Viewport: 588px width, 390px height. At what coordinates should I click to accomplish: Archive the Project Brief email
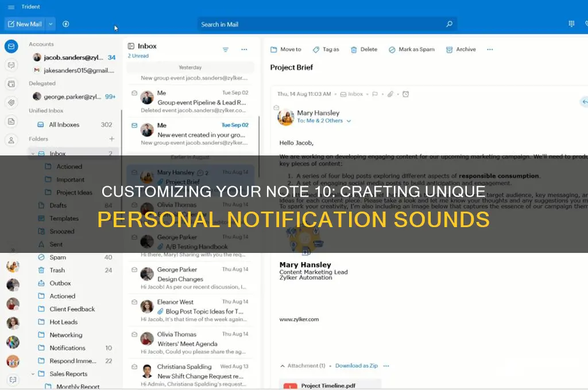[461, 49]
